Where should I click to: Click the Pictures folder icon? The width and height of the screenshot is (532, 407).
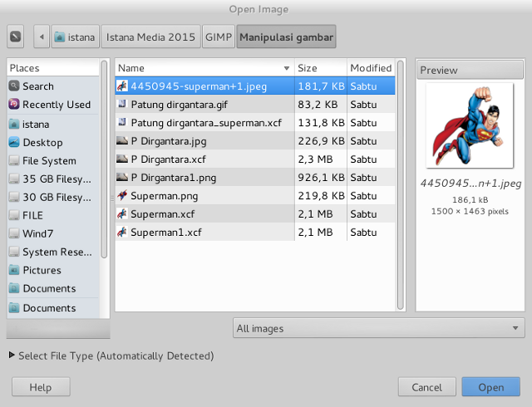coord(14,270)
